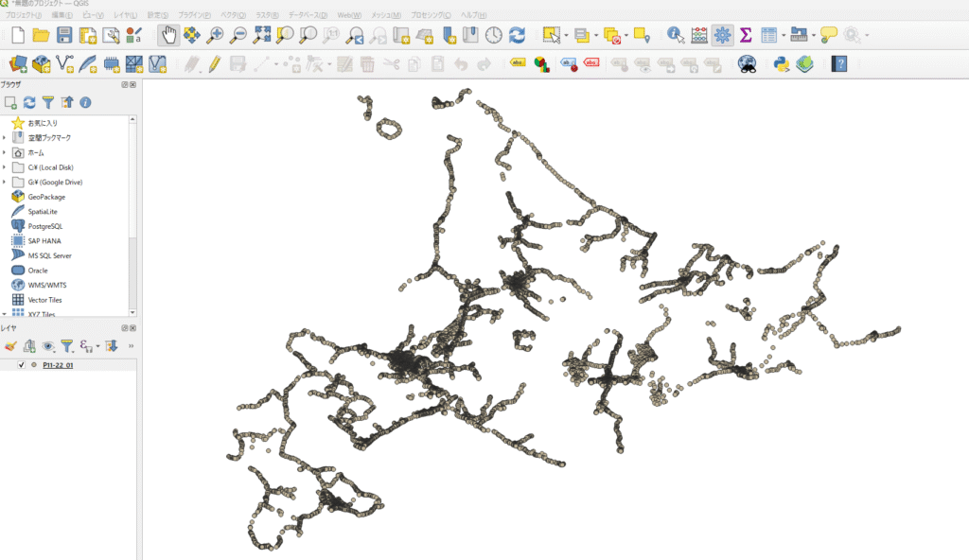Open the attribute table dropdown arrow
Viewport: 969px width, 560px height.
tap(783, 36)
